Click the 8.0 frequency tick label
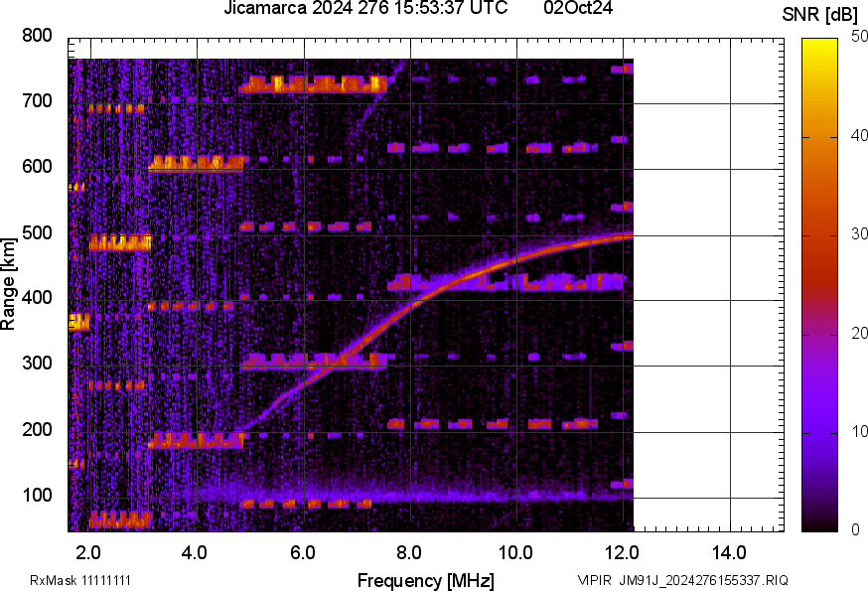This screenshot has width=868, height=591. click(x=409, y=552)
